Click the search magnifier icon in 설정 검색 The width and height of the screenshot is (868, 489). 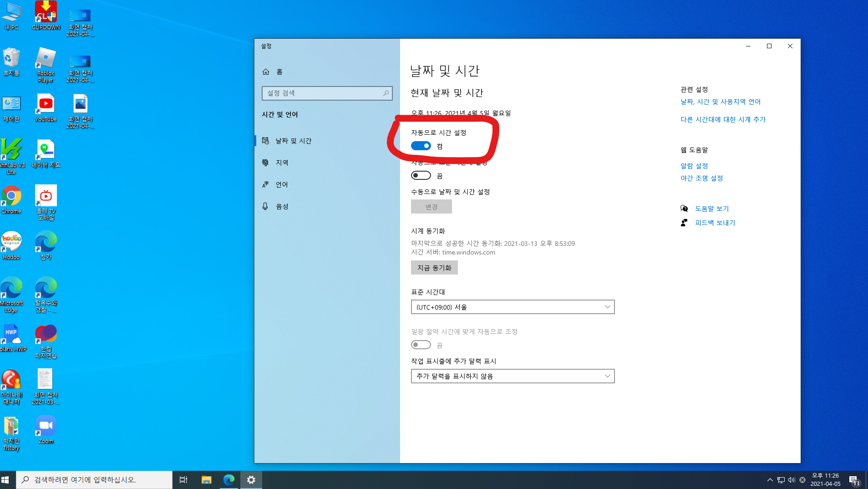[386, 93]
